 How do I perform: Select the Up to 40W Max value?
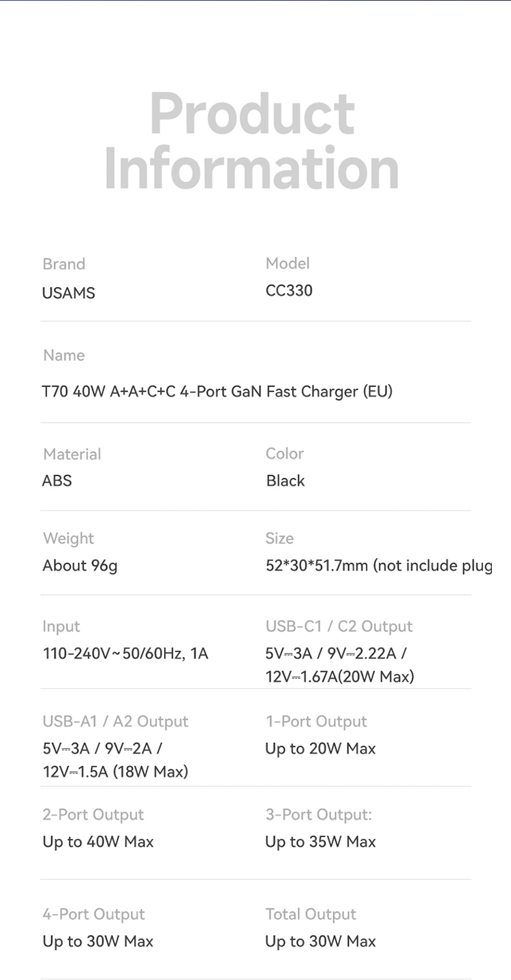(x=98, y=842)
